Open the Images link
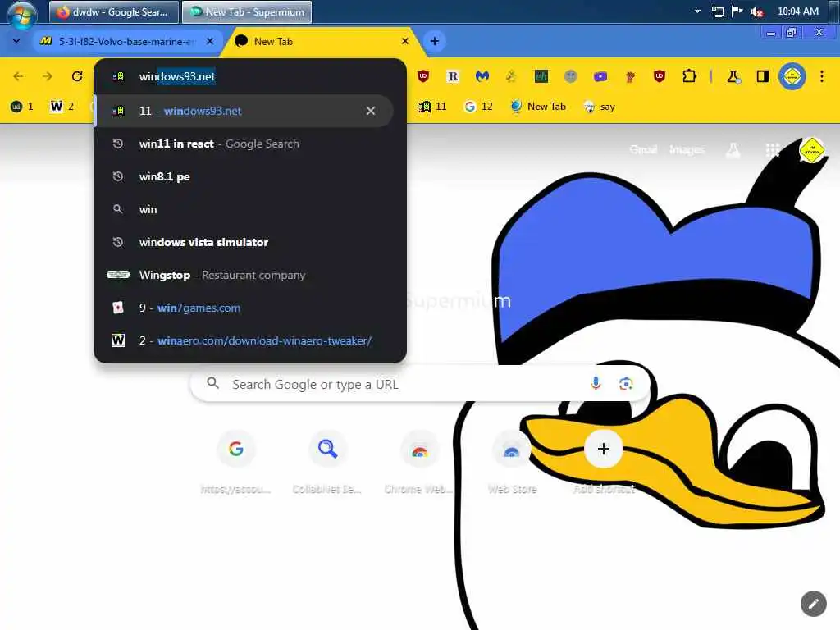 687,149
